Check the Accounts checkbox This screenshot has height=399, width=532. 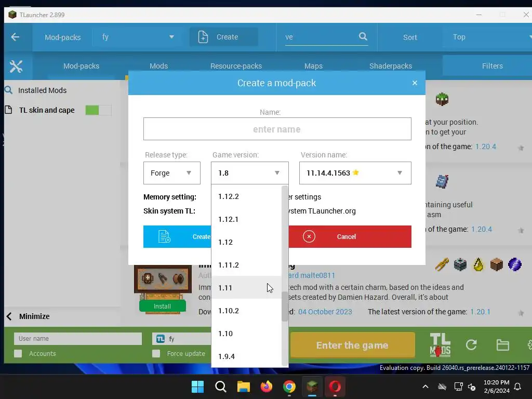click(18, 353)
